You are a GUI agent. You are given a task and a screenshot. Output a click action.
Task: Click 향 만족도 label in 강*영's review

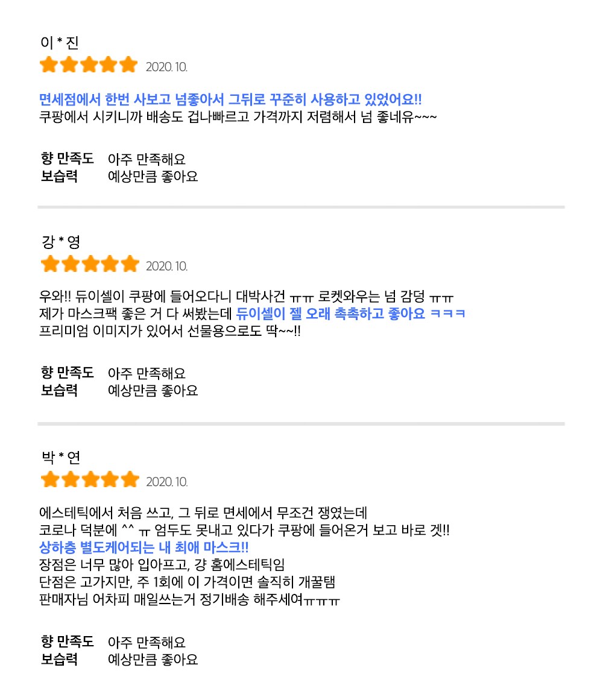68,374
